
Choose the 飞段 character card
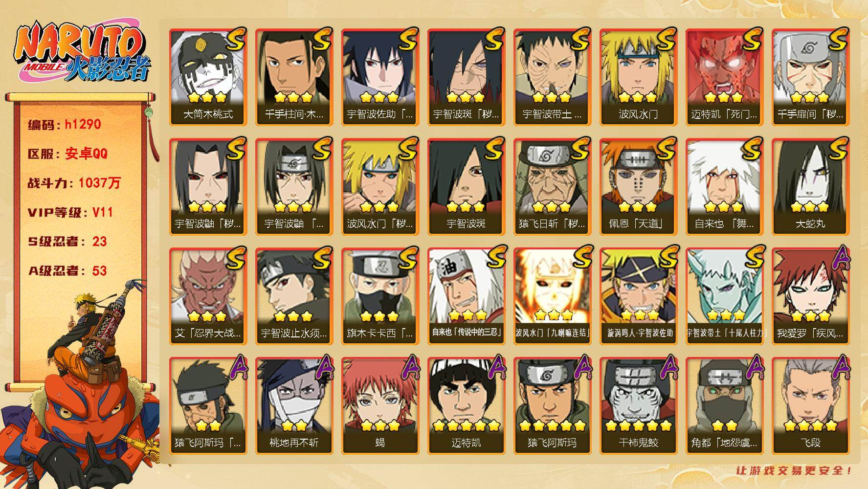point(810,405)
